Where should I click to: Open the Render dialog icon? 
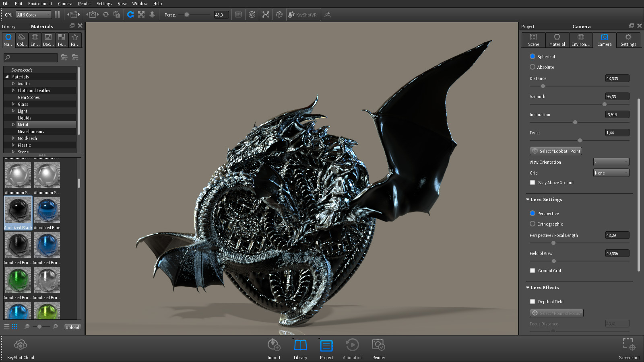[x=378, y=345]
